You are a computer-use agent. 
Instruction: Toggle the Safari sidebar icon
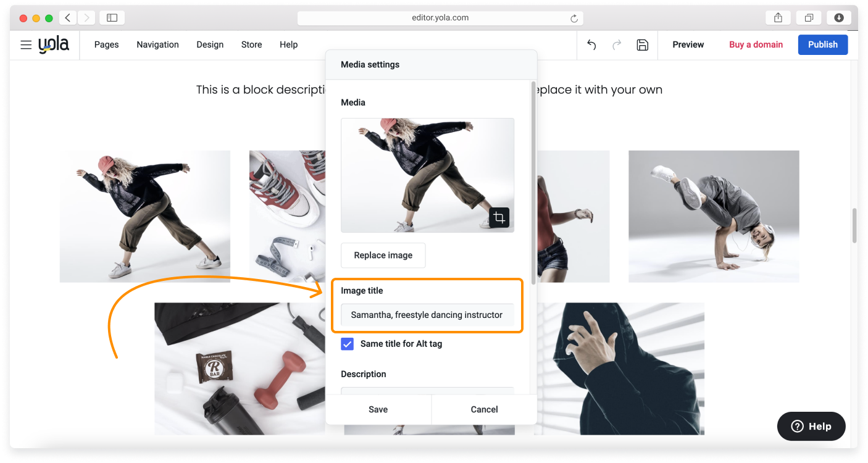pyautogui.click(x=112, y=18)
